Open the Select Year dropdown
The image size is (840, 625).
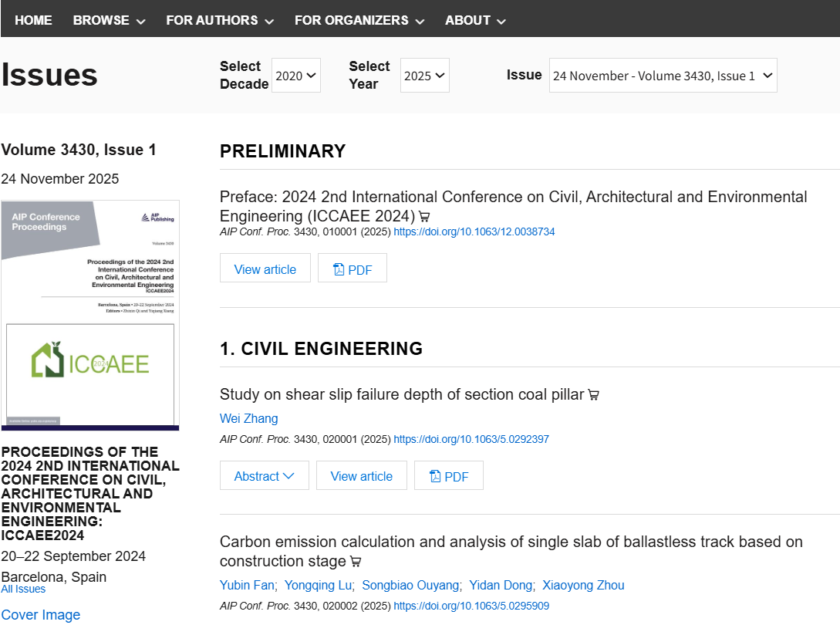424,76
